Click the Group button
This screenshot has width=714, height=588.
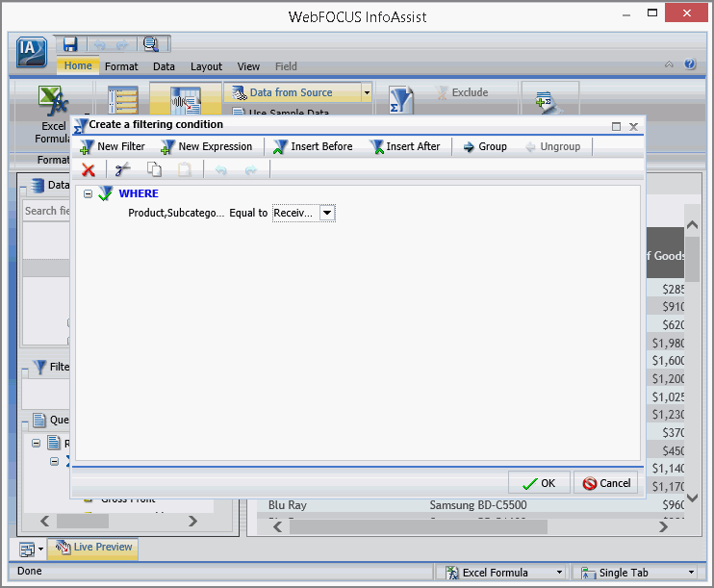point(485,146)
